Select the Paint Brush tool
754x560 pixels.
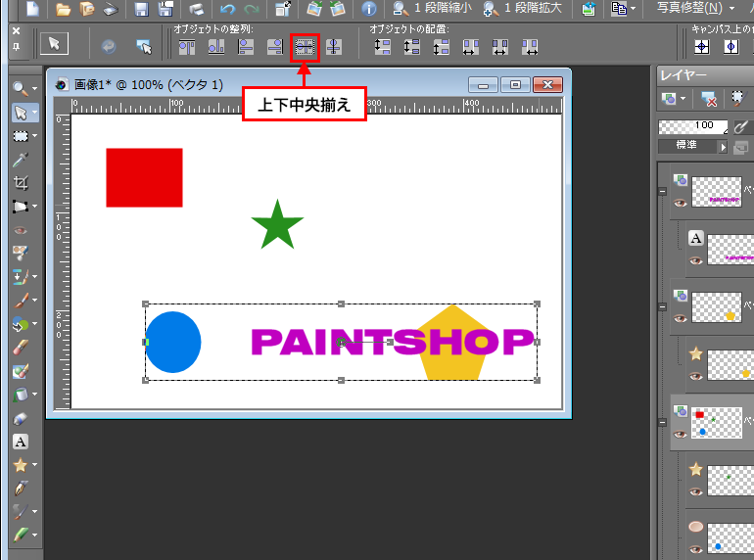(21, 301)
